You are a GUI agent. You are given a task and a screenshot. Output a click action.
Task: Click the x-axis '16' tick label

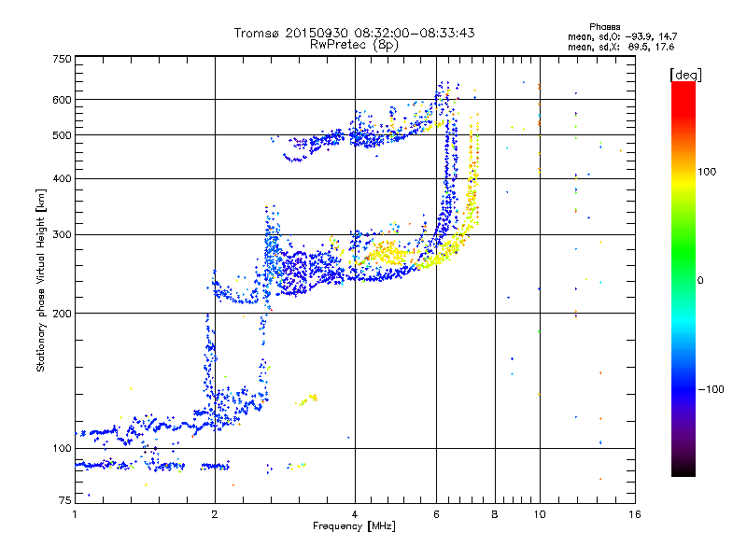tap(635, 514)
